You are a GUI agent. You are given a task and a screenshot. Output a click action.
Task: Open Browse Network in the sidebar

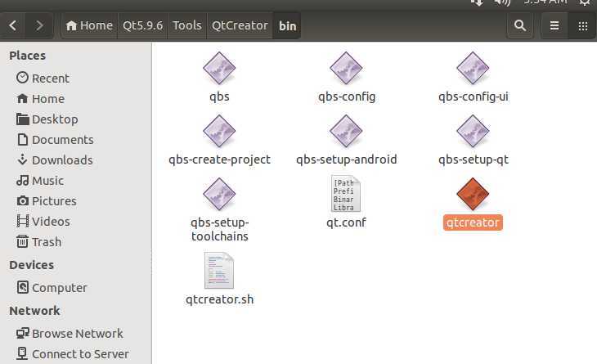pyautogui.click(x=70, y=333)
